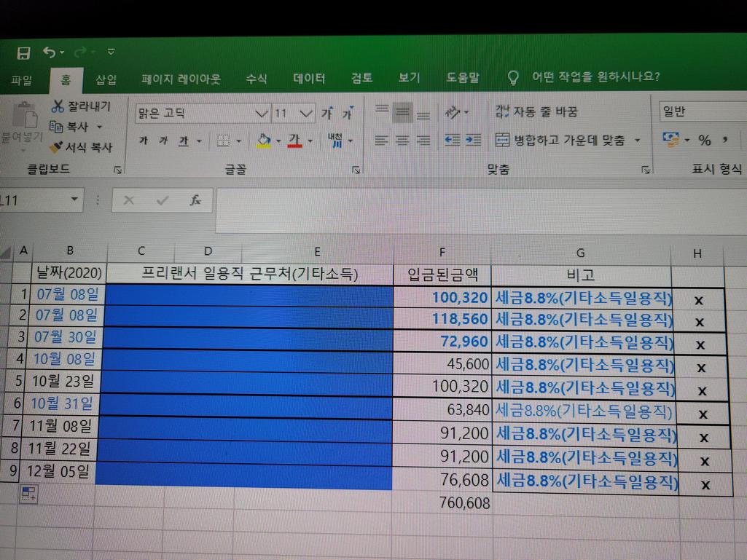Screen dimensions: 747x560
Task: Click the 복사 copy button
Action: [x=70, y=127]
